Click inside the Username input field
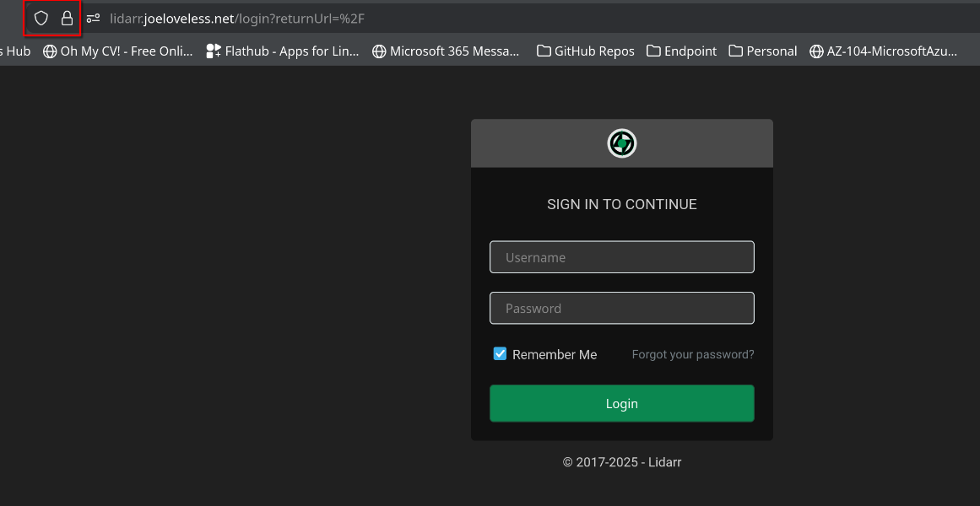Viewport: 980px width, 506px height. [622, 256]
